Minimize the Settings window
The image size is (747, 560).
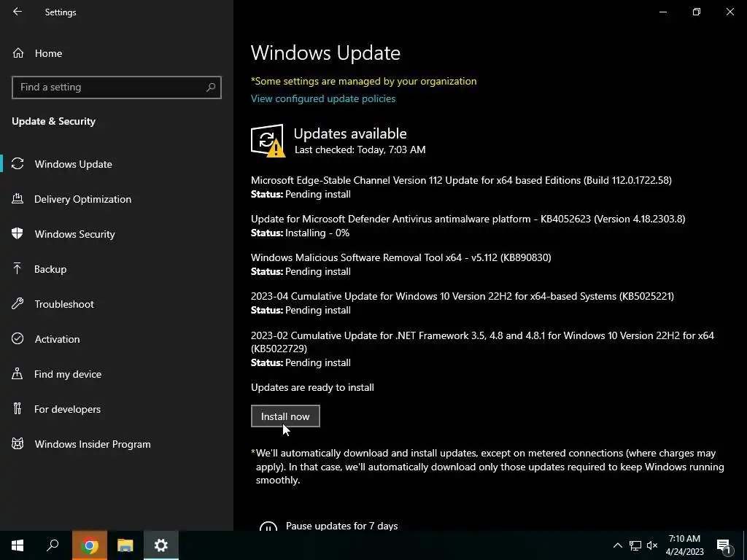click(662, 12)
